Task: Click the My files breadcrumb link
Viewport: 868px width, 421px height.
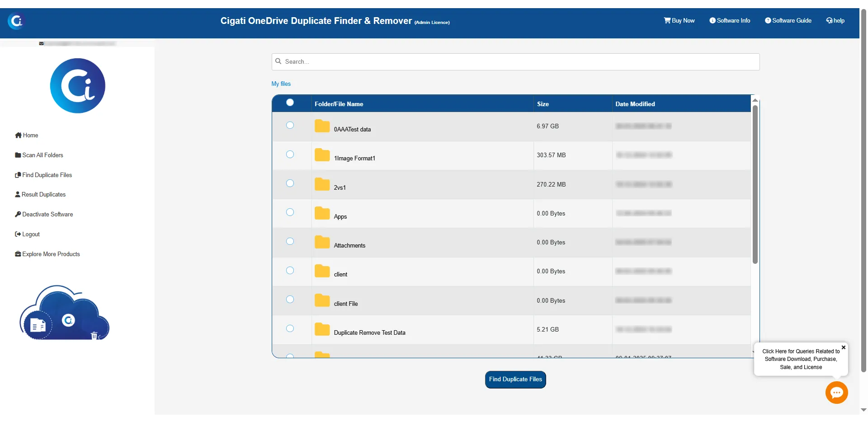Action: point(281,84)
